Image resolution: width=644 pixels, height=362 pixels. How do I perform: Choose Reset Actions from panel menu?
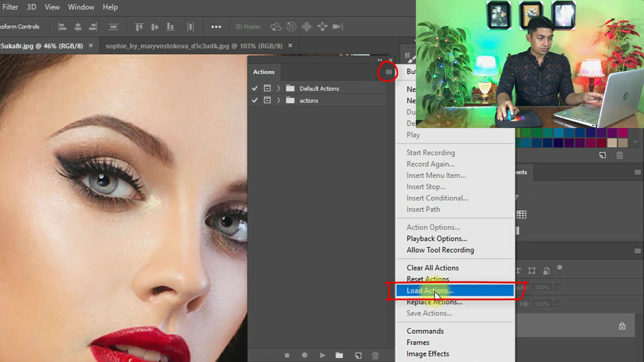pyautogui.click(x=455, y=279)
